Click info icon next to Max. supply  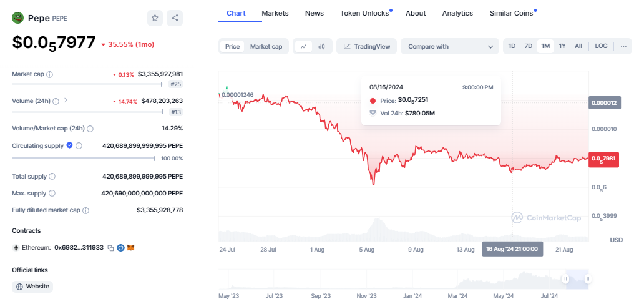click(52, 193)
